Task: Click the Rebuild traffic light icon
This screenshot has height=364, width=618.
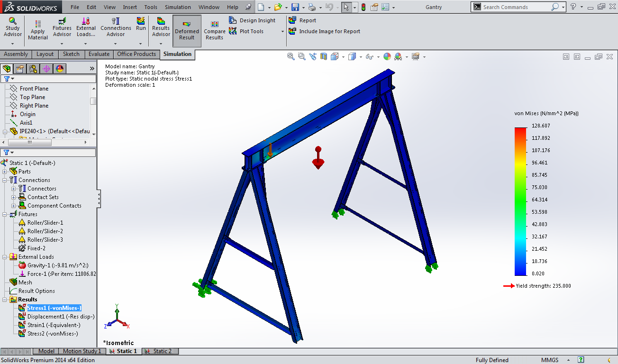Action: 364,7
